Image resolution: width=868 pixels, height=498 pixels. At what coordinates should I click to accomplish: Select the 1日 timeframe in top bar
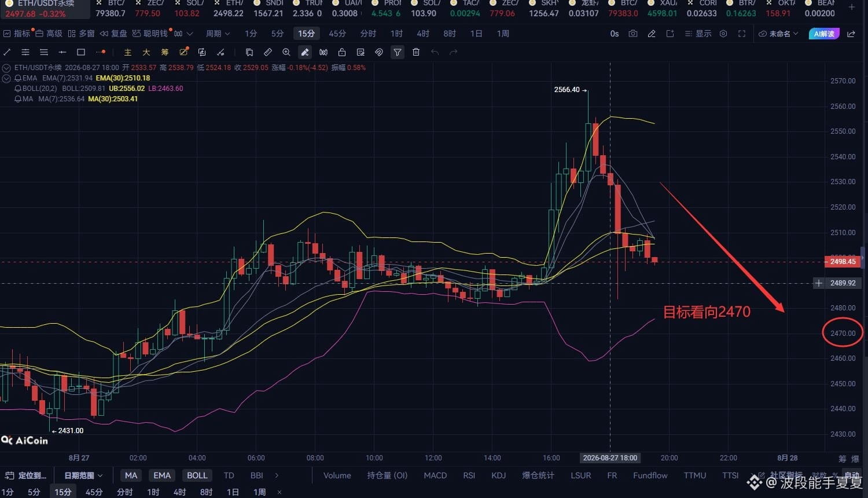click(476, 34)
